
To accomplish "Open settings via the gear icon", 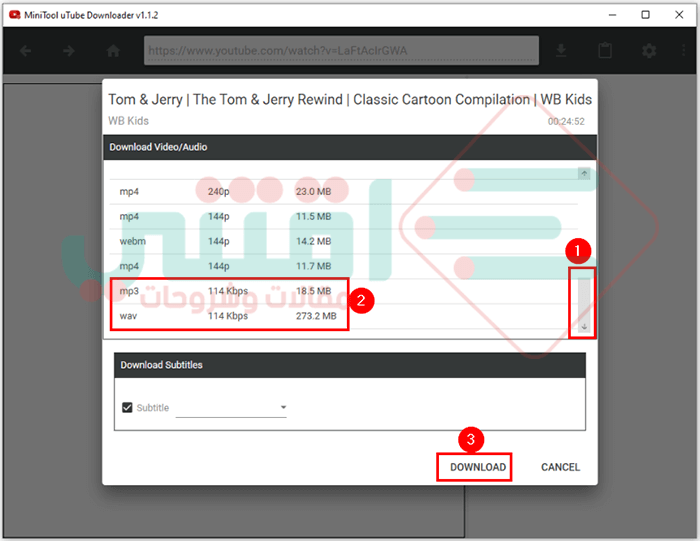I will click(x=649, y=51).
